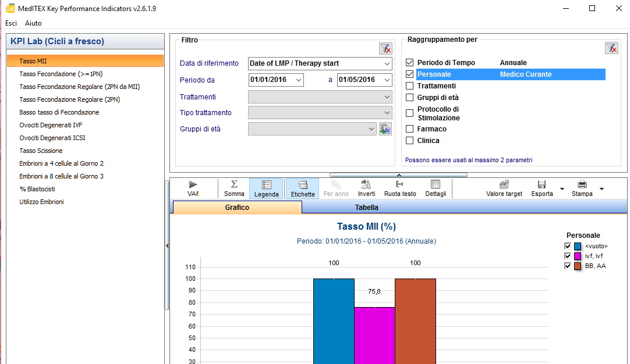Toggle the Etichette labels button
630x364 pixels.
coord(303,188)
